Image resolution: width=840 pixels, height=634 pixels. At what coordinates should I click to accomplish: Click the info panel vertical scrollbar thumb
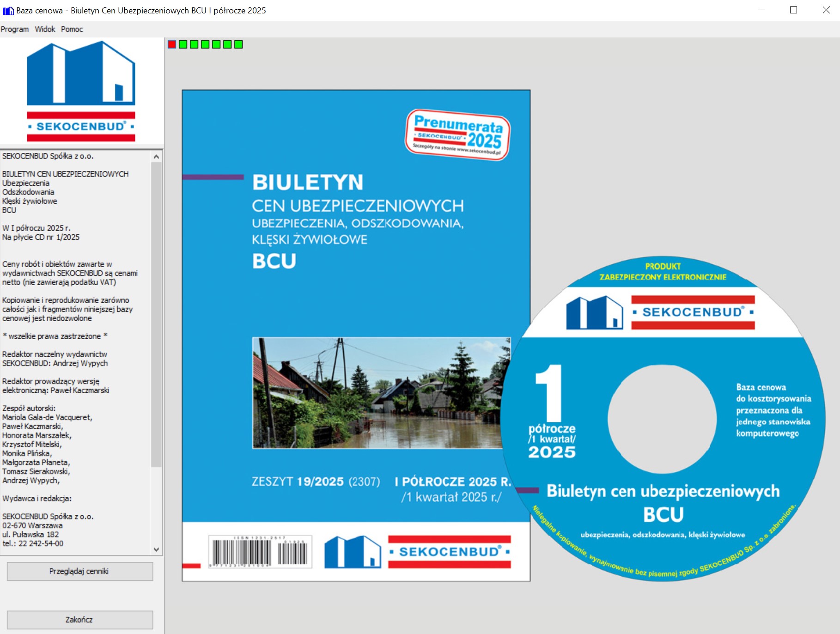point(156,314)
